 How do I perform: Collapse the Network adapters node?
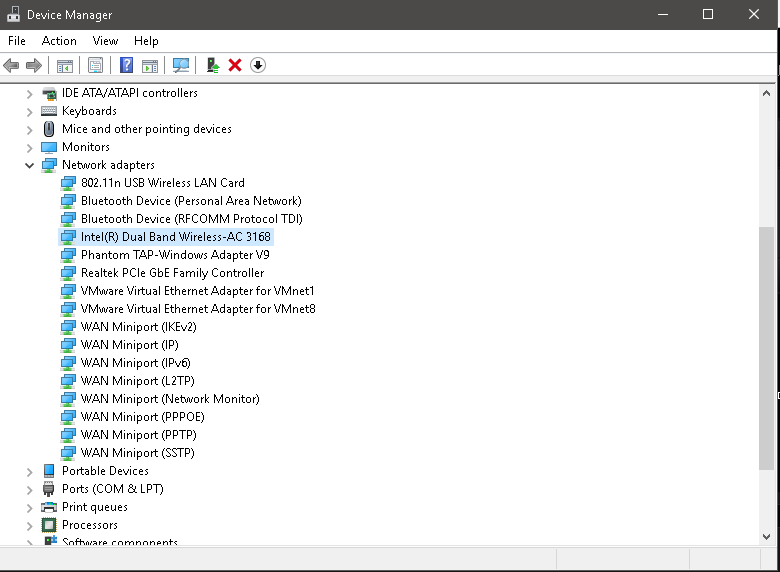[29, 165]
